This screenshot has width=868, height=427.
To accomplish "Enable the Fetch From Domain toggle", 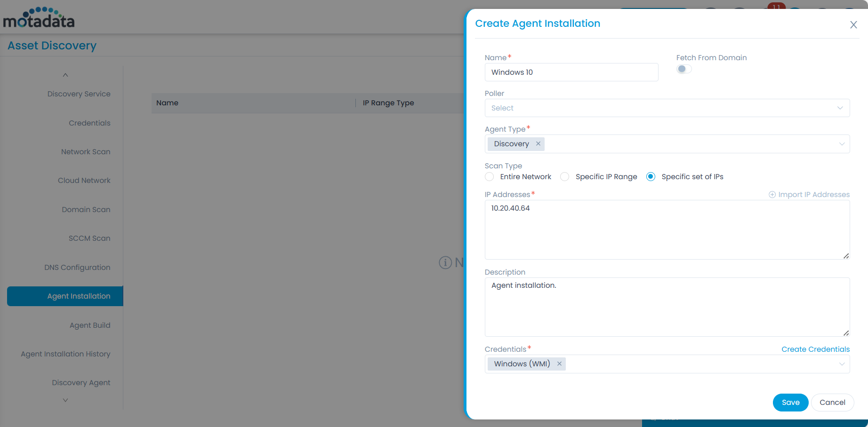I will (684, 69).
